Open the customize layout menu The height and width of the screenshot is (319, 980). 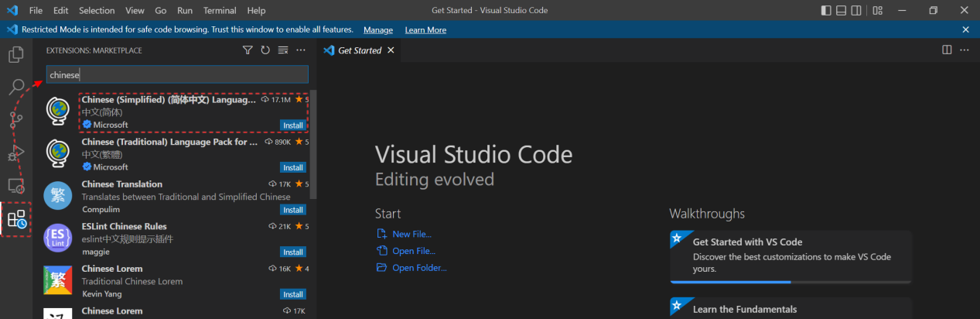pyautogui.click(x=877, y=10)
